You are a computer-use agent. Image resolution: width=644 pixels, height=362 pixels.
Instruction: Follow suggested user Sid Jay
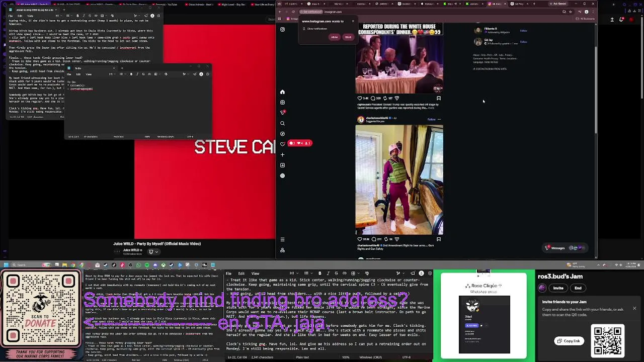[x=523, y=42]
